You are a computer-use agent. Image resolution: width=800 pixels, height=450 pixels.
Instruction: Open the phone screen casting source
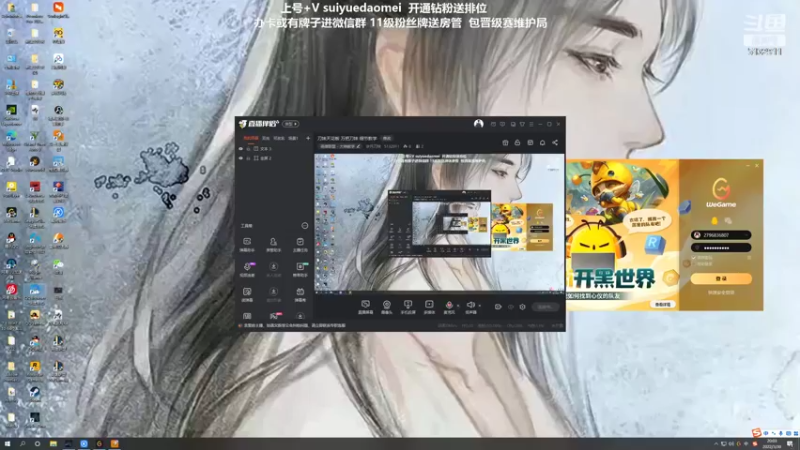click(408, 306)
